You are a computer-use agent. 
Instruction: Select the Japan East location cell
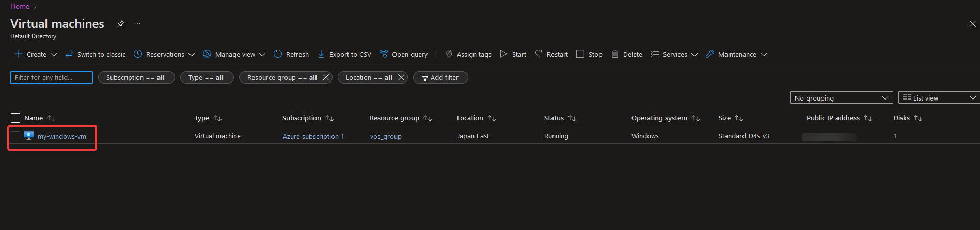pyautogui.click(x=473, y=136)
